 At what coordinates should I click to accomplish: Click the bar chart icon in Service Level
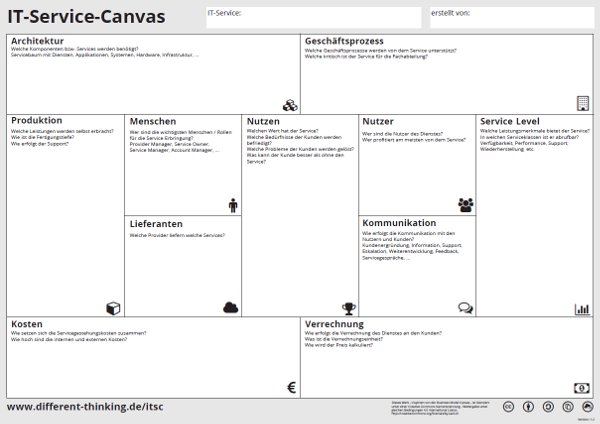pyautogui.click(x=582, y=308)
